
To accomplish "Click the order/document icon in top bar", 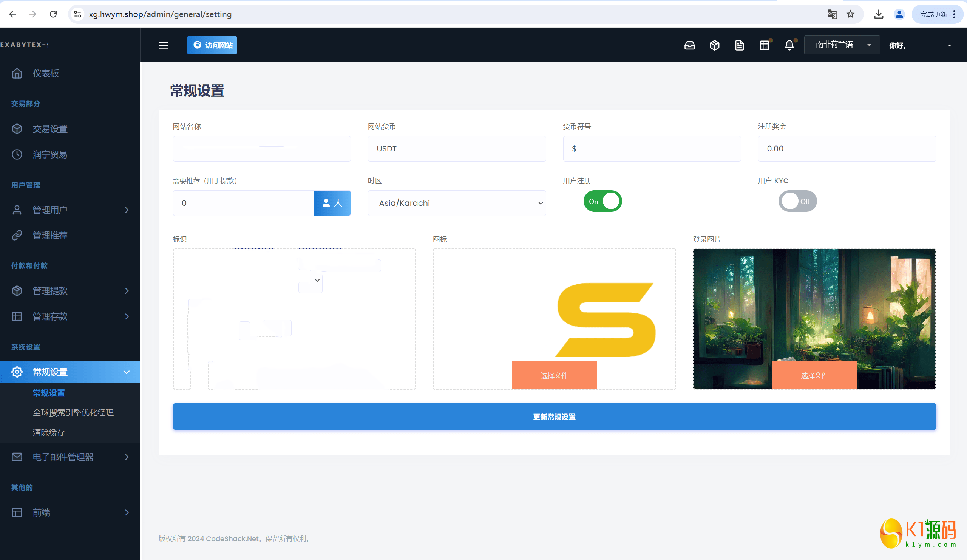I will pyautogui.click(x=739, y=45).
